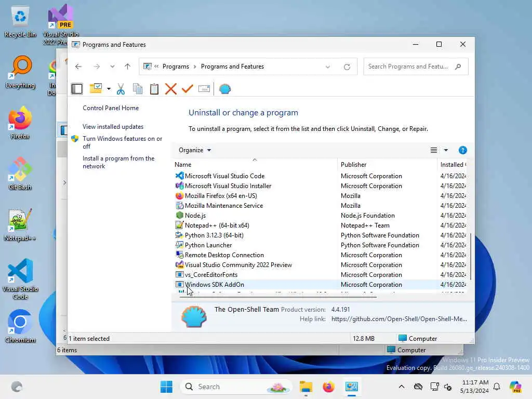Open Firefox from the taskbar
The width and height of the screenshot is (532, 399).
[x=328, y=387]
